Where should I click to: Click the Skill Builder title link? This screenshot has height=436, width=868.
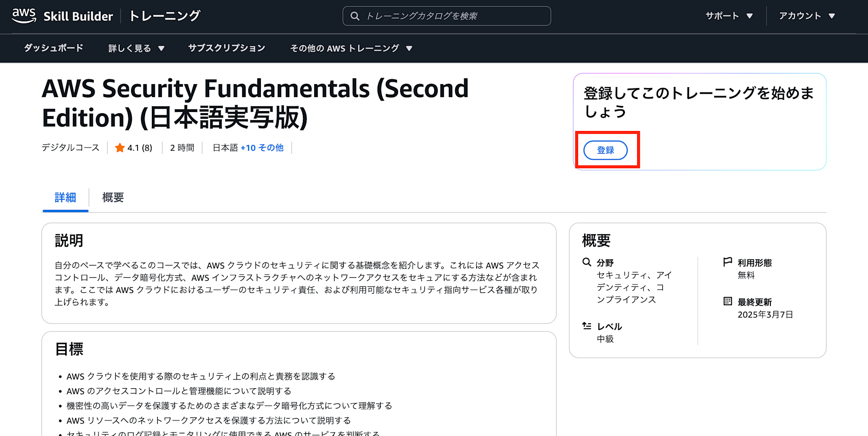coord(78,16)
